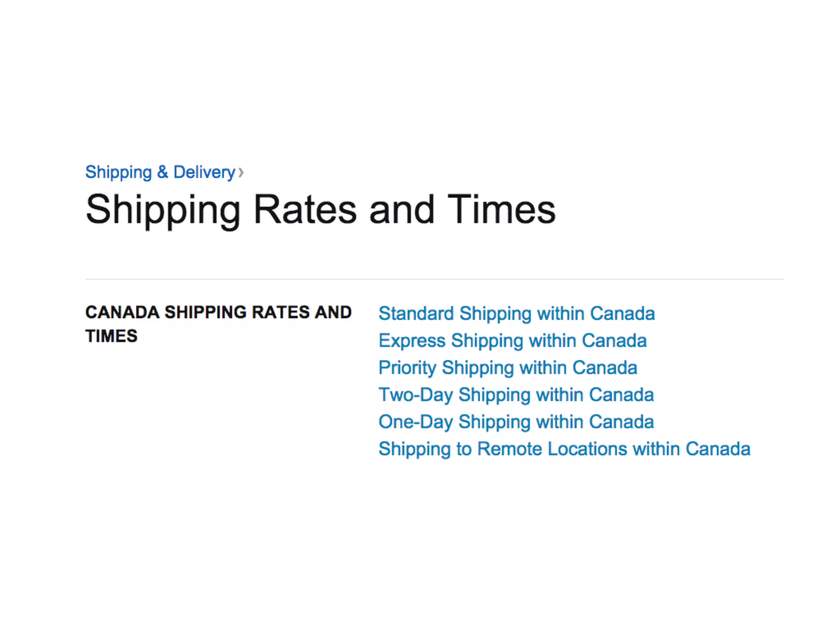Click the word Priority in third link

[407, 368]
